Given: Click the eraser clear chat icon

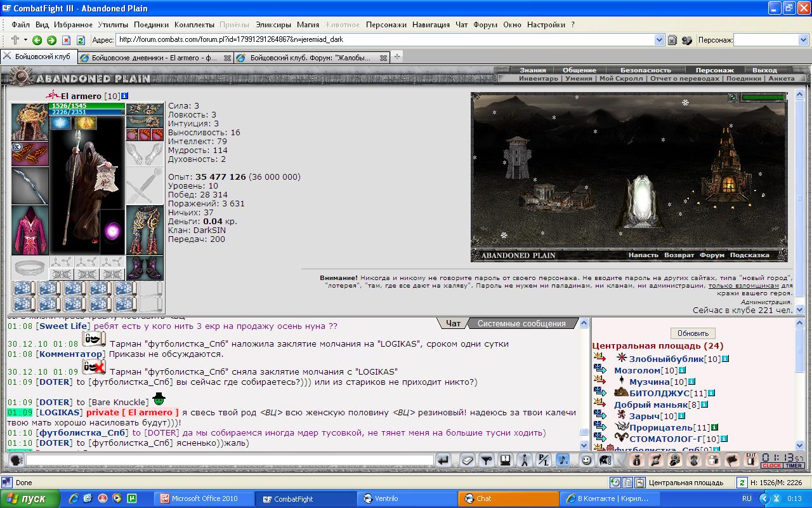Looking at the screenshot, I should [468, 460].
